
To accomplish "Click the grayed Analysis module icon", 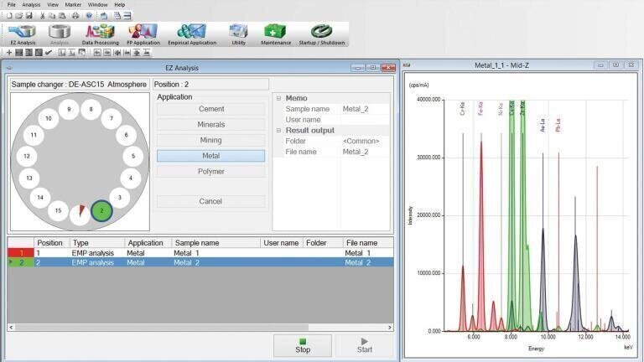I will point(60,34).
